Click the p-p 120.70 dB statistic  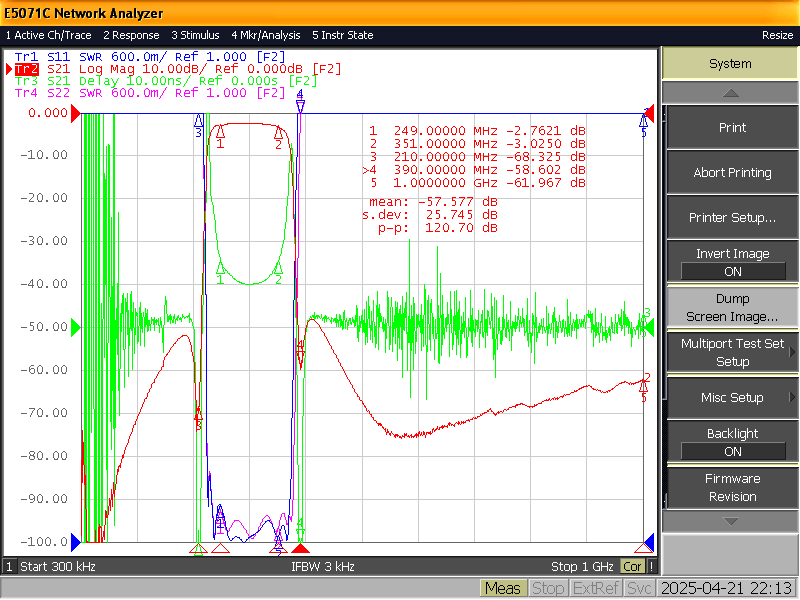pyautogui.click(x=437, y=228)
